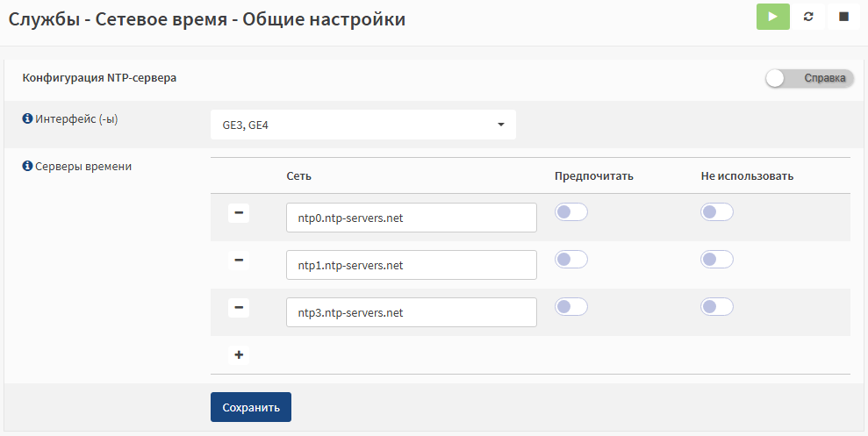Enable Не использовать for ntp0.ntp-servers.net
This screenshot has width=868, height=436.
pos(717,212)
